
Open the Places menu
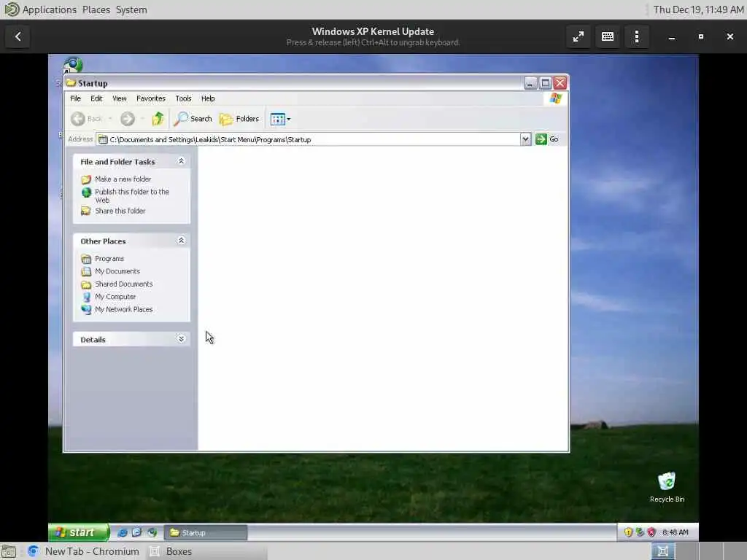point(96,9)
